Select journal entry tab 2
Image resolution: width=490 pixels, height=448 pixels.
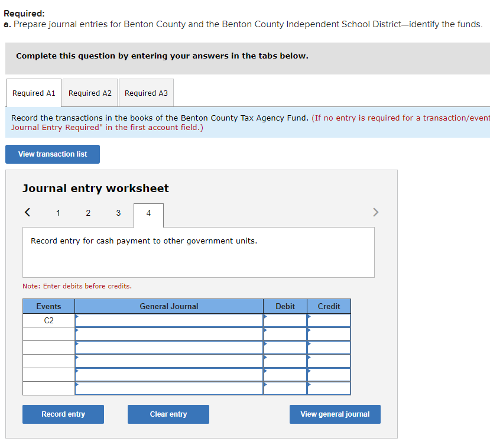coord(88,213)
